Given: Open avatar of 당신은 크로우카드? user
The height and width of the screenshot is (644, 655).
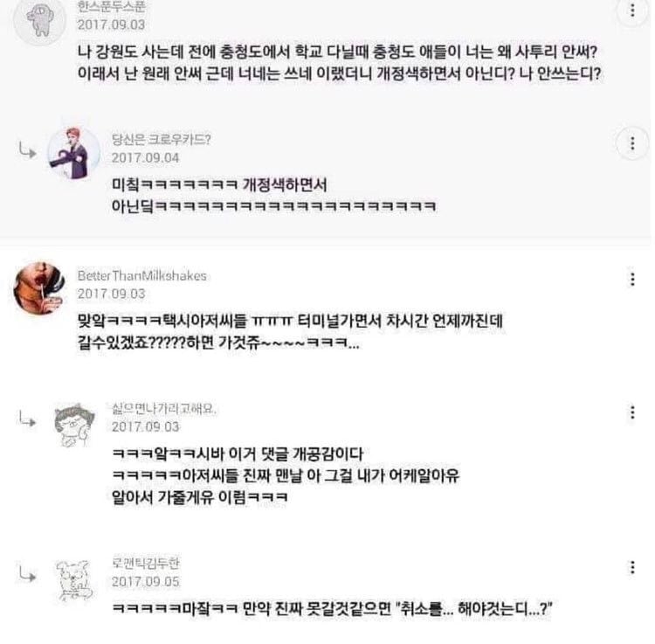Looking at the screenshot, I should (x=74, y=154).
